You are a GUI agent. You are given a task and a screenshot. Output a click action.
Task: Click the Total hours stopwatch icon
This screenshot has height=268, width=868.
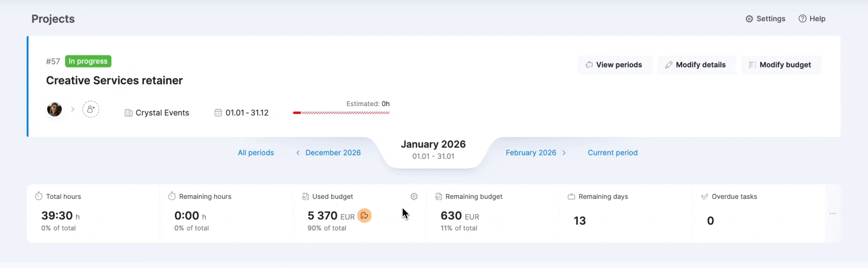39,196
